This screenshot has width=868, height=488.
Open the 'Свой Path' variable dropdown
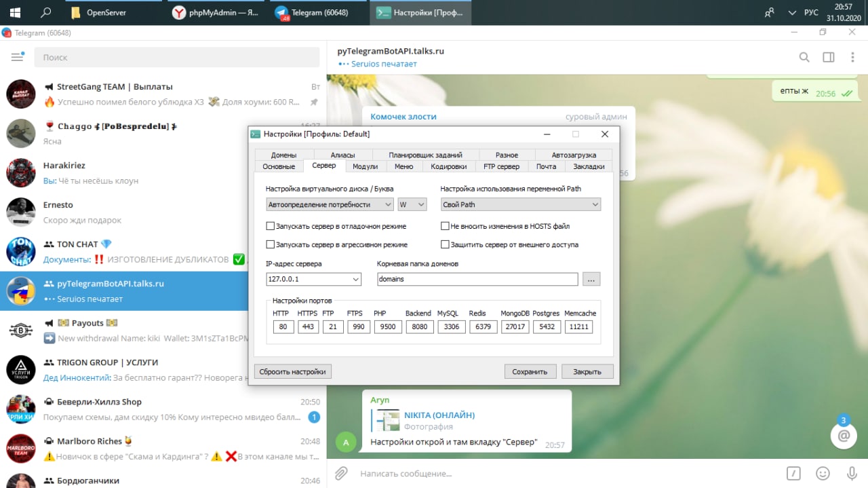pos(521,204)
